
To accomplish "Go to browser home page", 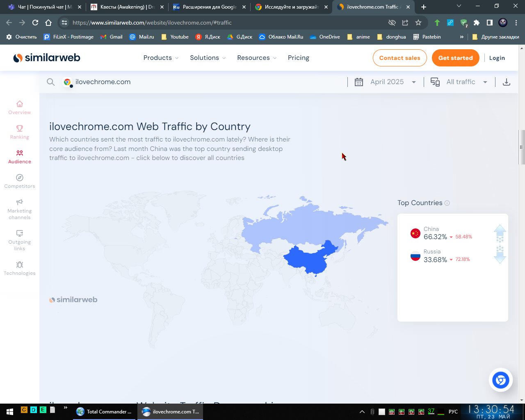I will 48,23.
